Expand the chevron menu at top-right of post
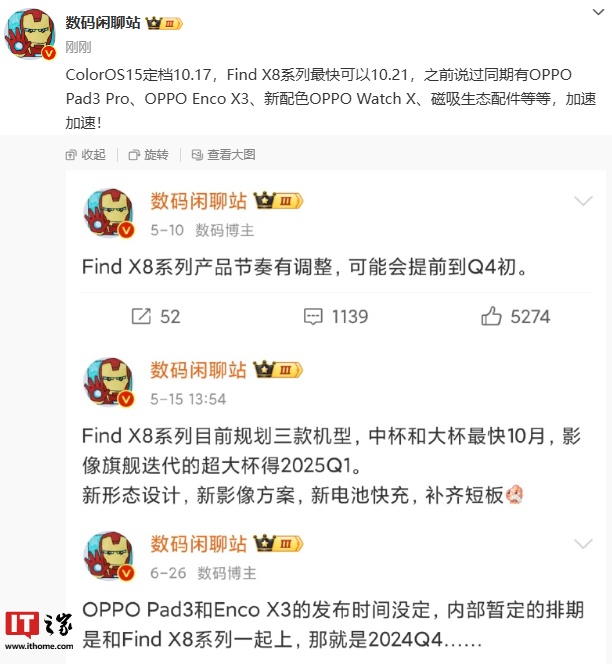The width and height of the screenshot is (612, 664). [598, 12]
